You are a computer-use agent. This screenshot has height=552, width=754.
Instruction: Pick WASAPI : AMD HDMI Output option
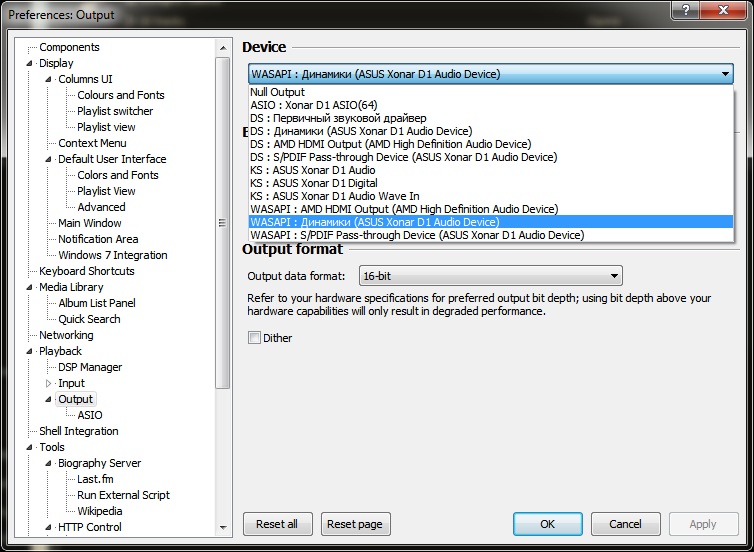pyautogui.click(x=403, y=209)
